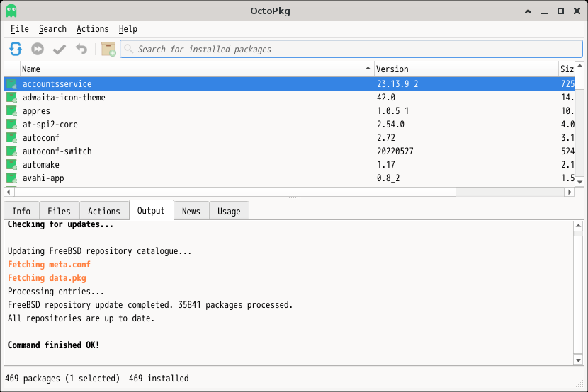Viewport: 588px width, 392px height.
Task: Click the Fetching meta.conf output line
Action: point(49,265)
